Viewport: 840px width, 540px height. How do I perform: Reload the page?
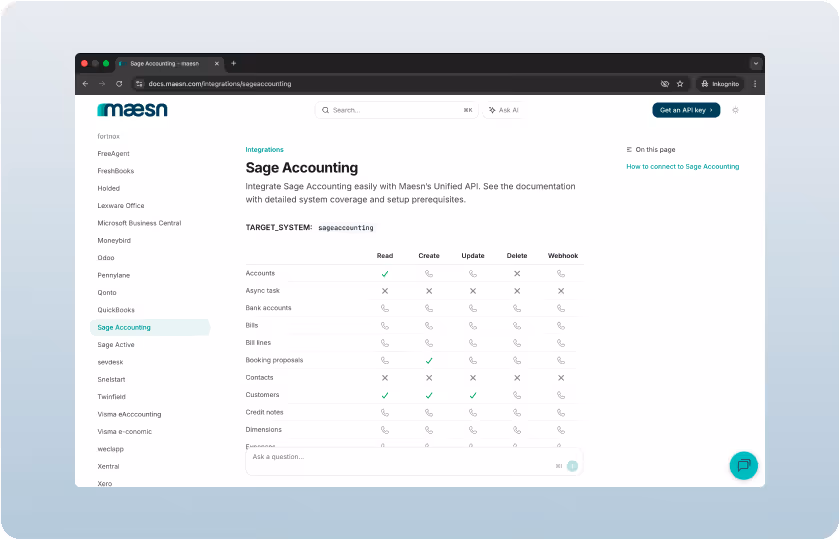[x=119, y=84]
